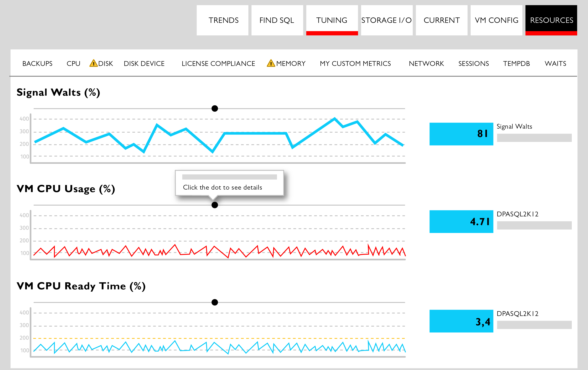
Task: Open LICENSE COMPLIANCE section
Action: point(218,63)
